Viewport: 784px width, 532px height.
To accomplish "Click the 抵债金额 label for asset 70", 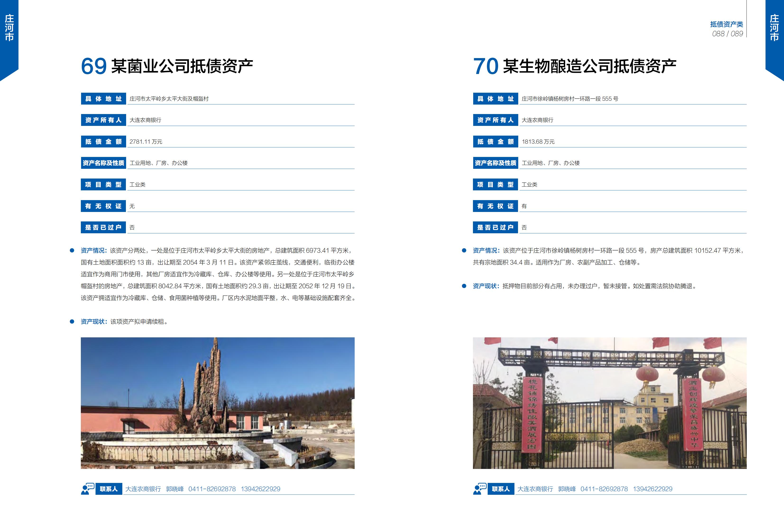I will coord(495,142).
